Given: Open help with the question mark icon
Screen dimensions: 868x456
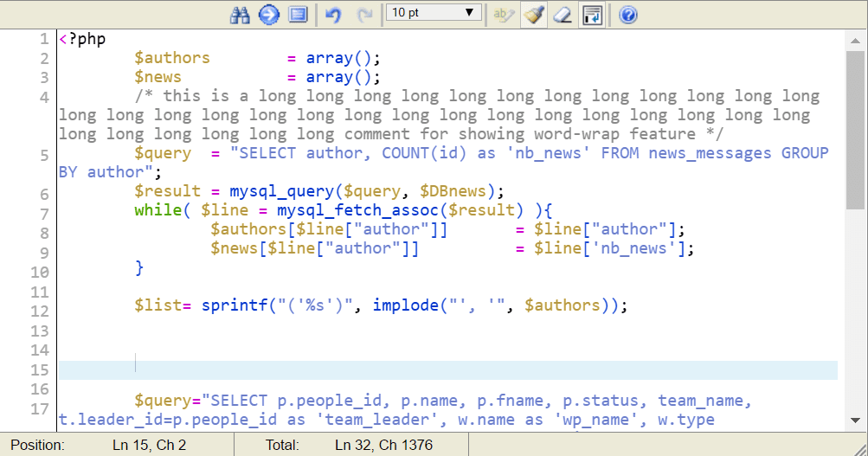Looking at the screenshot, I should coord(627,15).
